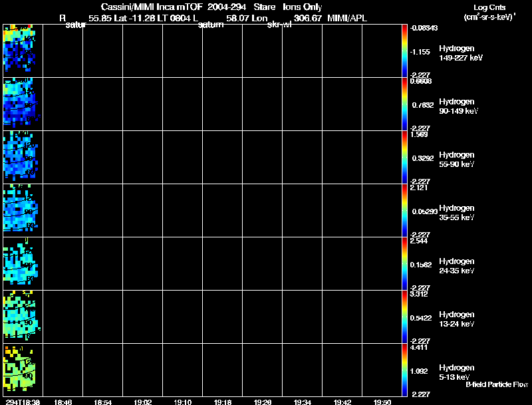Click the color bar beside Hydrogen 149-227 keV

404,51
